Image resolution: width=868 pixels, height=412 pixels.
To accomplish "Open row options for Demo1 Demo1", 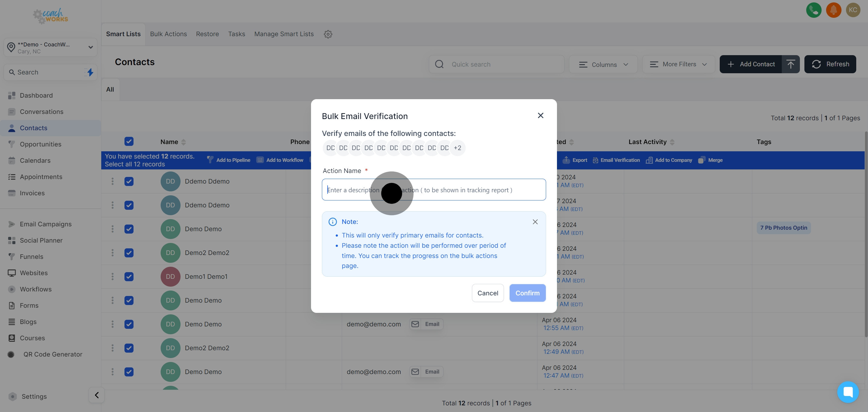I will [x=112, y=277].
